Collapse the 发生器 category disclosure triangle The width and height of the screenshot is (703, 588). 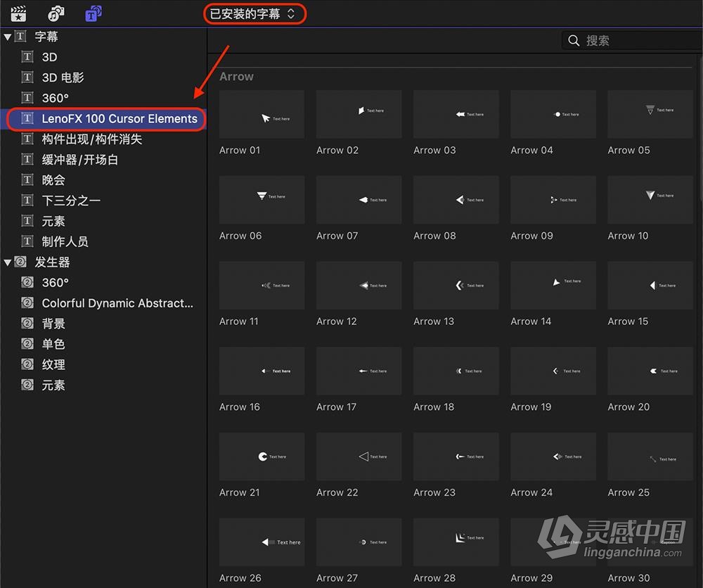[7, 262]
